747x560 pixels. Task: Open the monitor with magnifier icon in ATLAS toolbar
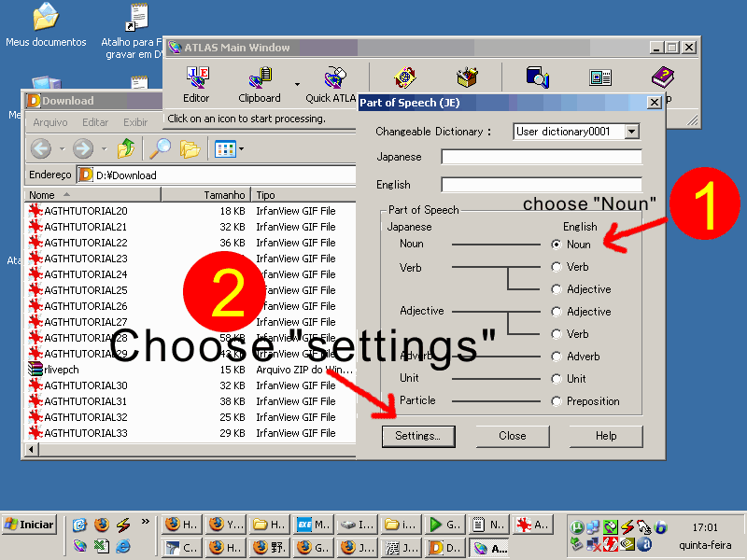point(538,77)
